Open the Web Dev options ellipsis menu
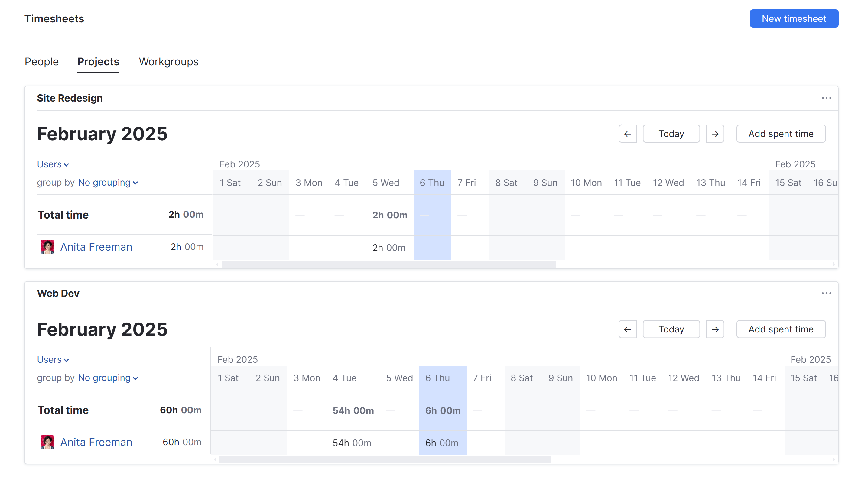 coord(827,293)
